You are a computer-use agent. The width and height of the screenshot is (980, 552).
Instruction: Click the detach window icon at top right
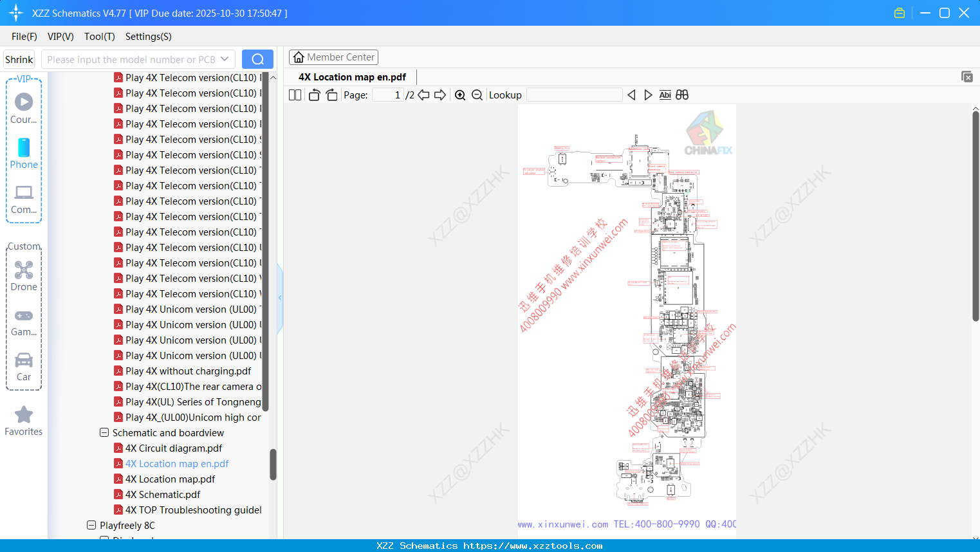(966, 77)
